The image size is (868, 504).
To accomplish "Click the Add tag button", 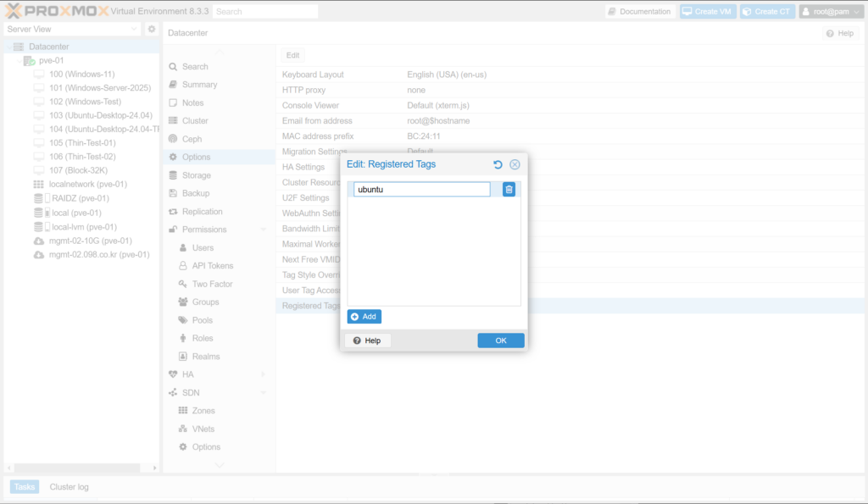I will click(x=364, y=317).
